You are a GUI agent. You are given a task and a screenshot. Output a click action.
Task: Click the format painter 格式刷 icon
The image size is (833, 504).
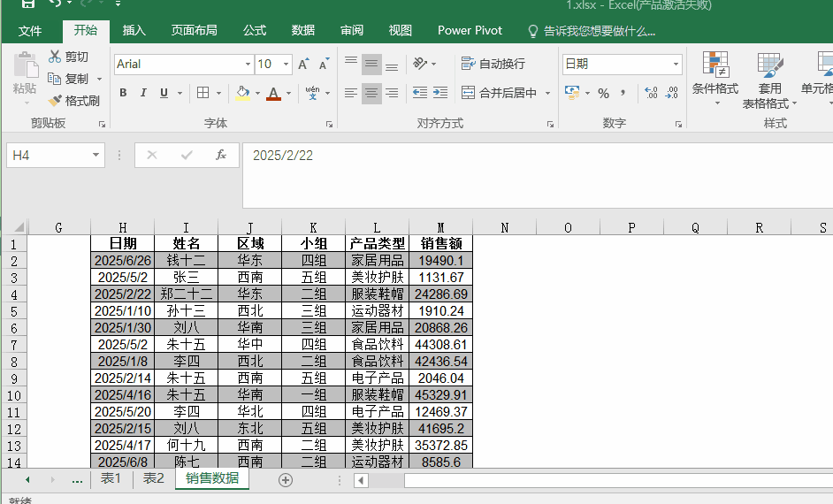[x=55, y=101]
